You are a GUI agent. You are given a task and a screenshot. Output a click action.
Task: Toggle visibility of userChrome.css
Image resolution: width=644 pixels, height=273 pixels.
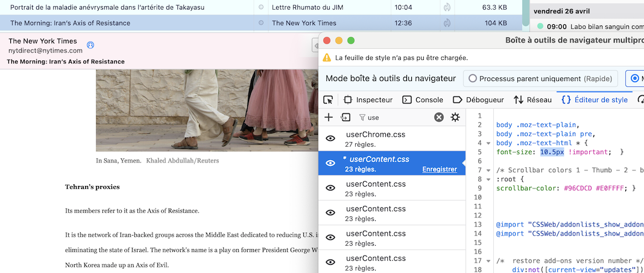[x=330, y=138]
